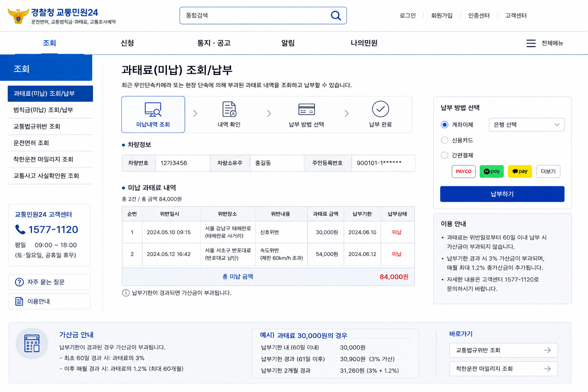Click the phone icon beside 1577-1120
Viewport: 588px width, 392px height.
pos(20,229)
